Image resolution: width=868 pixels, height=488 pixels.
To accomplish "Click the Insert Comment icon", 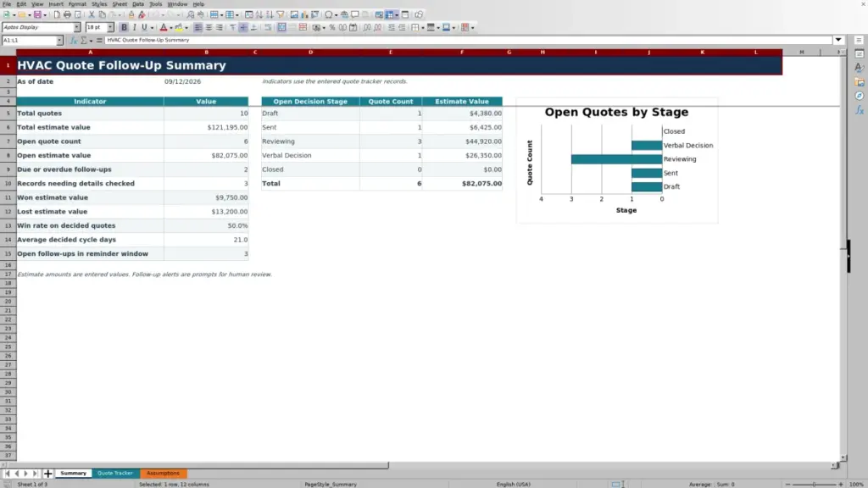I will point(355,14).
